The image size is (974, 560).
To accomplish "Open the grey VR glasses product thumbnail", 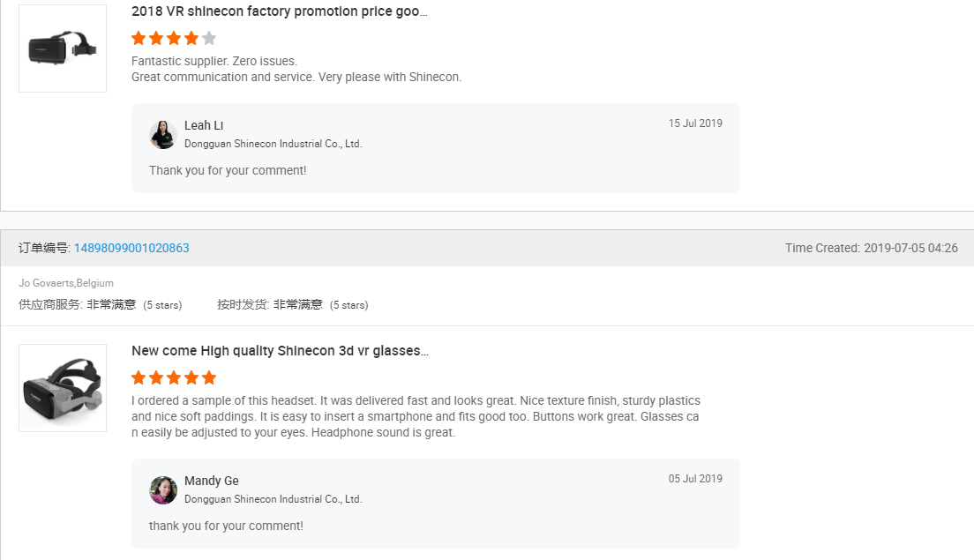I will (62, 387).
